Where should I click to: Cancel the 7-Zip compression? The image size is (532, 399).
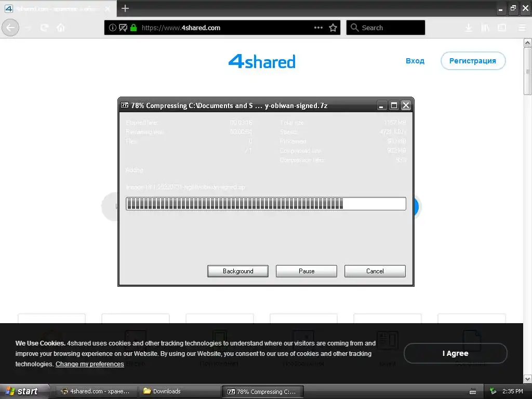[x=375, y=271]
